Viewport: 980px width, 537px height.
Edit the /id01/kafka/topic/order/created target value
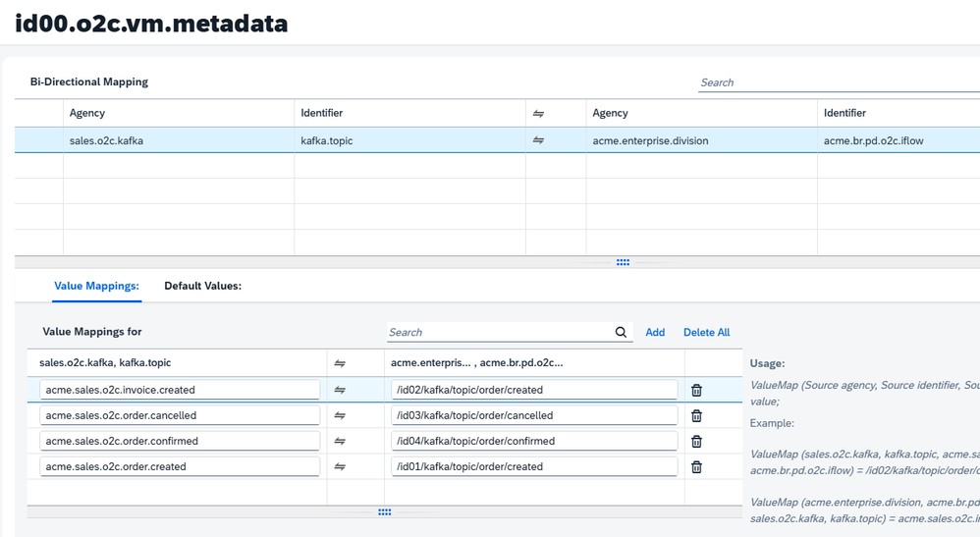click(x=534, y=466)
